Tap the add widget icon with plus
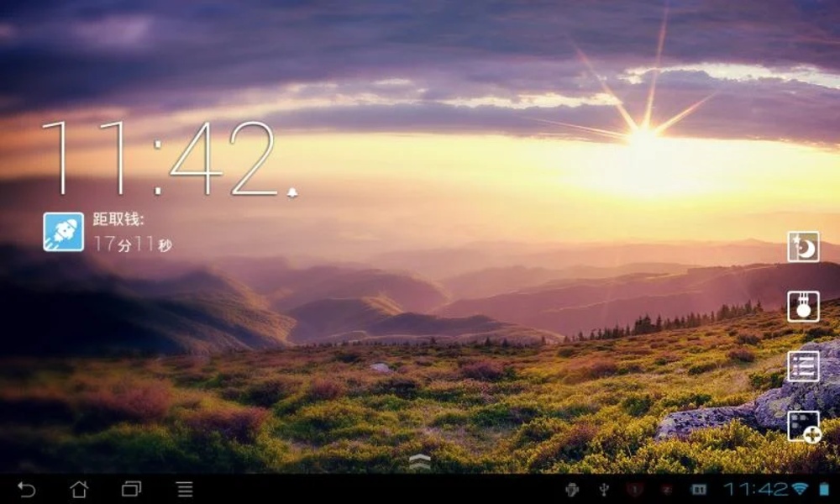840x504 pixels. point(804,427)
